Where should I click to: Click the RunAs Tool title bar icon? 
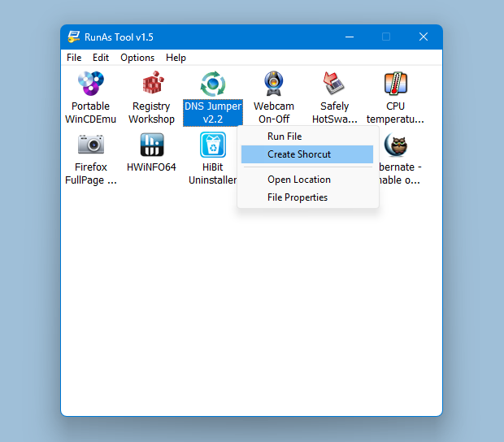coord(74,37)
